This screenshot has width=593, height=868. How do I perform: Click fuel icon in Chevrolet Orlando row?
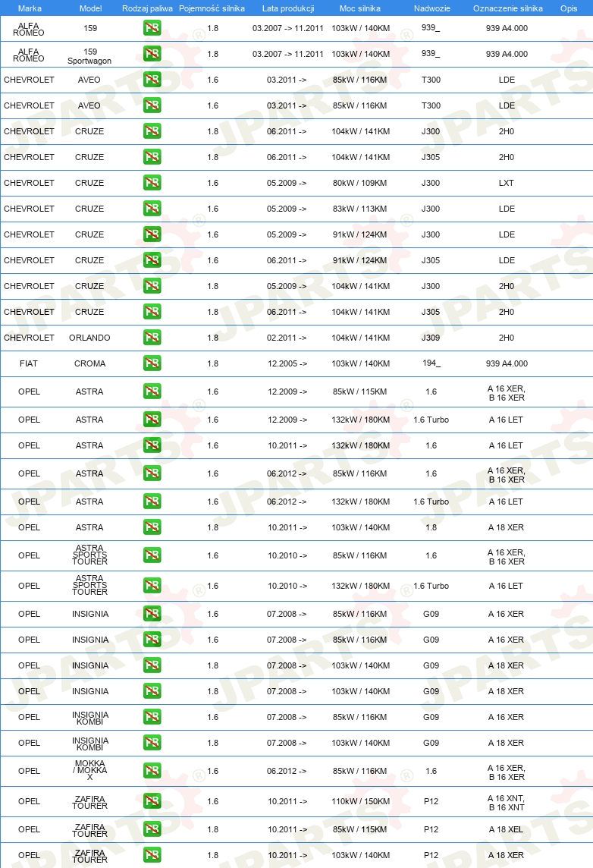coord(152,337)
